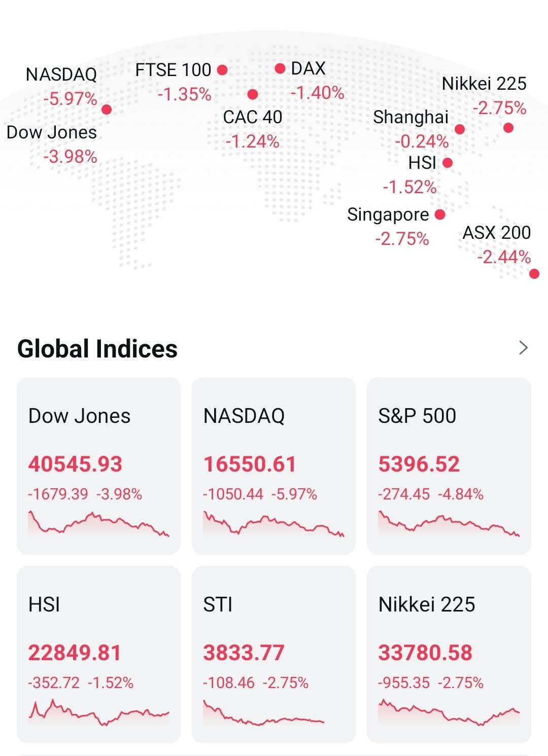This screenshot has width=548, height=756.
Task: Click the NASDAQ red map dot
Action: click(107, 110)
